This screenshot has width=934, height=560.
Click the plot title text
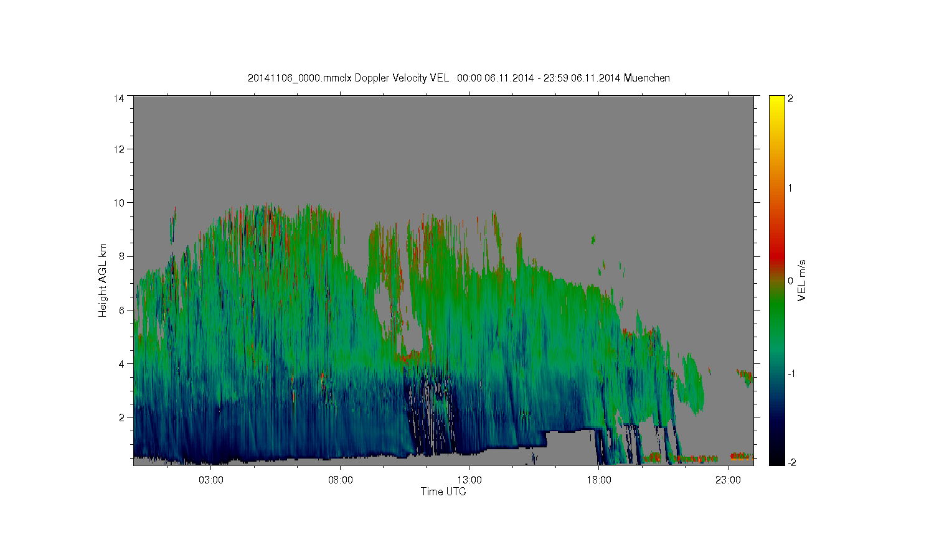459,78
